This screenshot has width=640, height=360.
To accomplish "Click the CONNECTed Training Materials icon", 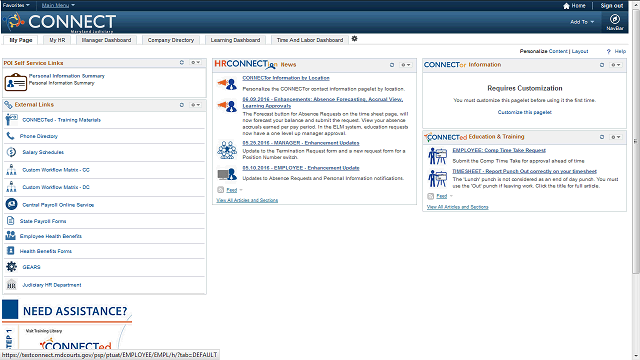I will pos(11,120).
